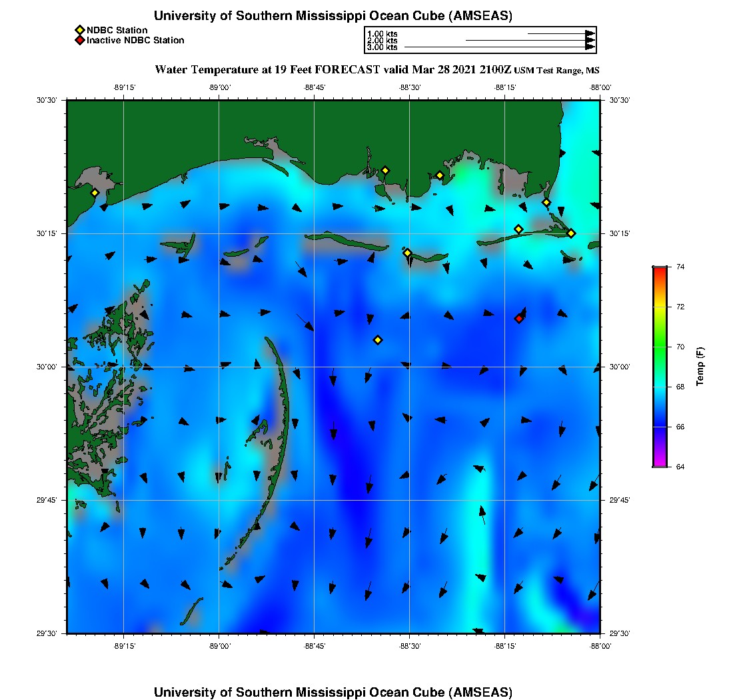Click the magenta bottom of temperature colorbar
733x700 pixels.
point(660,465)
